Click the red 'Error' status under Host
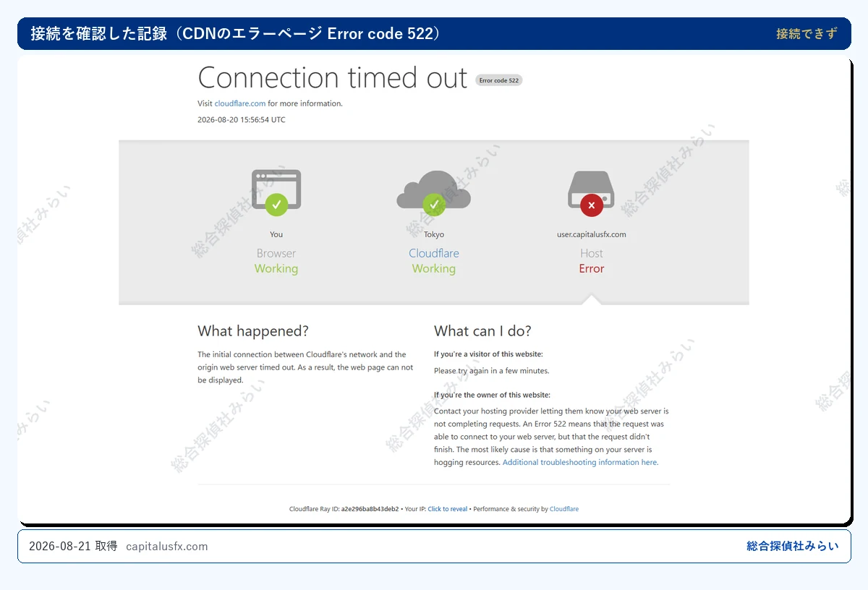The image size is (868, 590). pos(592,268)
